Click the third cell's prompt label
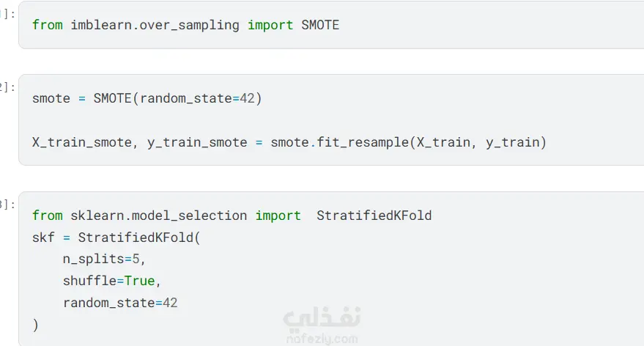The width and height of the screenshot is (644, 346). coord(7,205)
